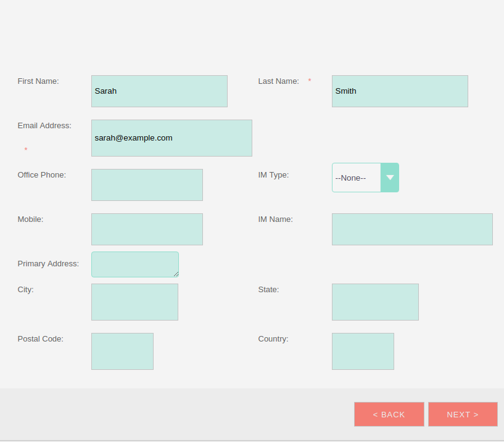Click the Primary Address text area
The width and height of the screenshot is (504, 442).
[x=134, y=264]
